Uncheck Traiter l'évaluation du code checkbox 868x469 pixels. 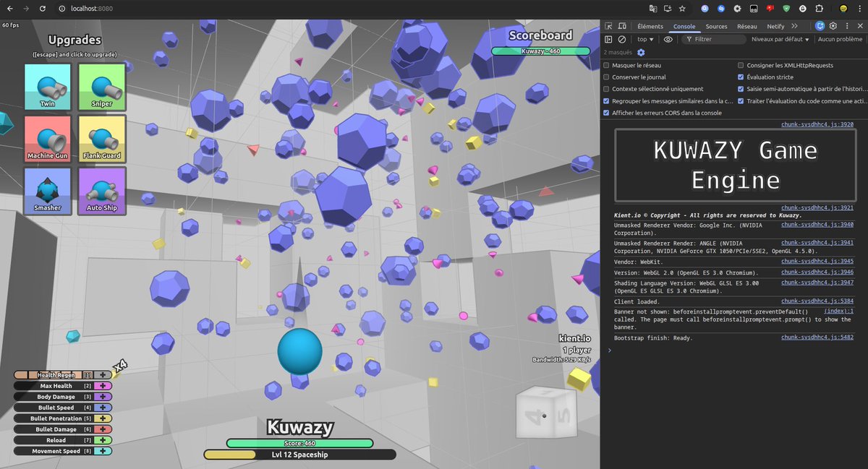[x=741, y=101]
